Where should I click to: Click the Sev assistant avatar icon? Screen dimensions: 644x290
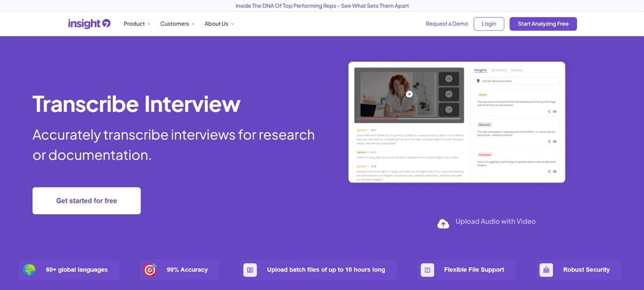point(478,81)
